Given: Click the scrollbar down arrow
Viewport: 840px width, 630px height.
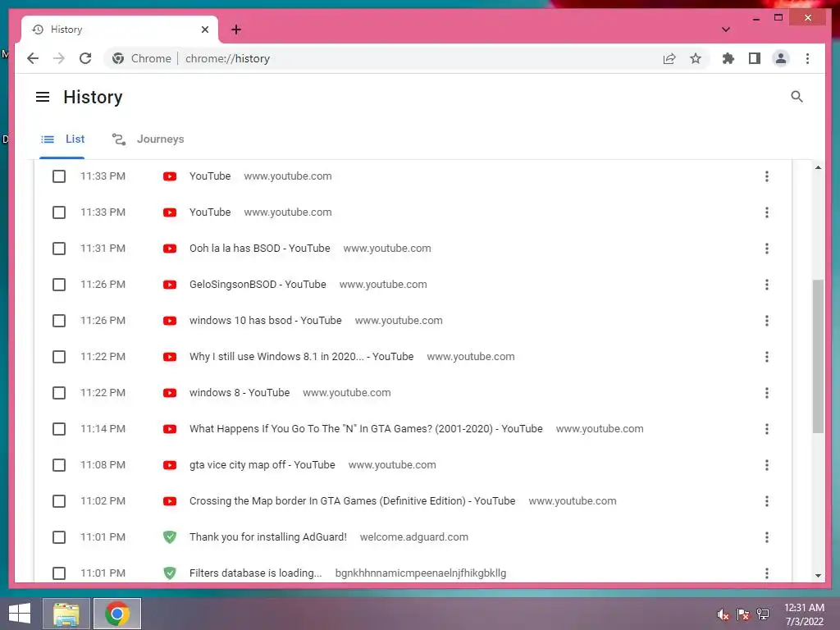Looking at the screenshot, I should (x=818, y=576).
